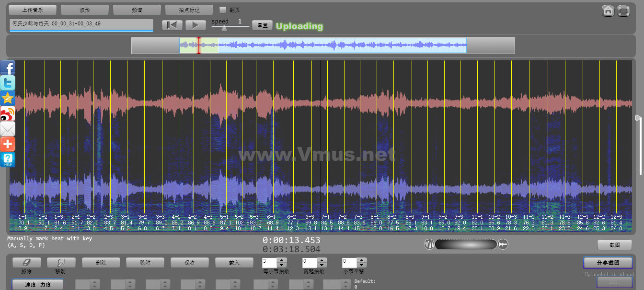
Task: Switch to the 波形 waveform view
Action: point(84,10)
